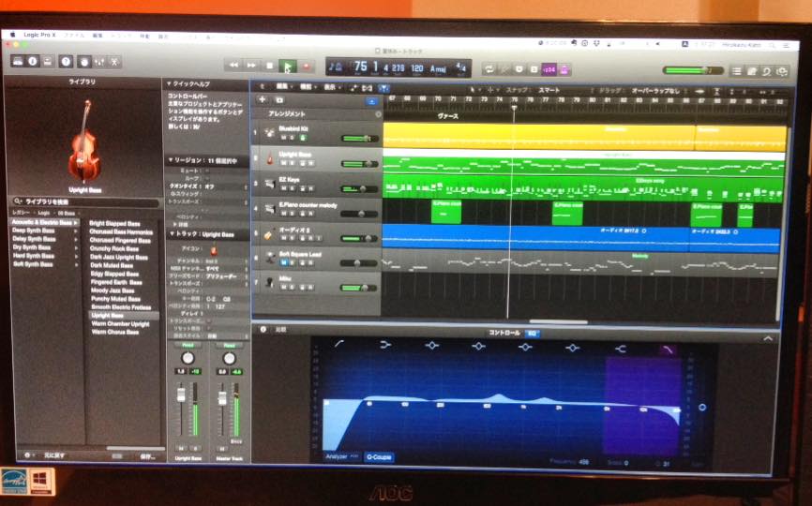Viewport: 812px width, 506px height.
Task: Select Acoustic & Electric Bass category
Action: [x=45, y=222]
